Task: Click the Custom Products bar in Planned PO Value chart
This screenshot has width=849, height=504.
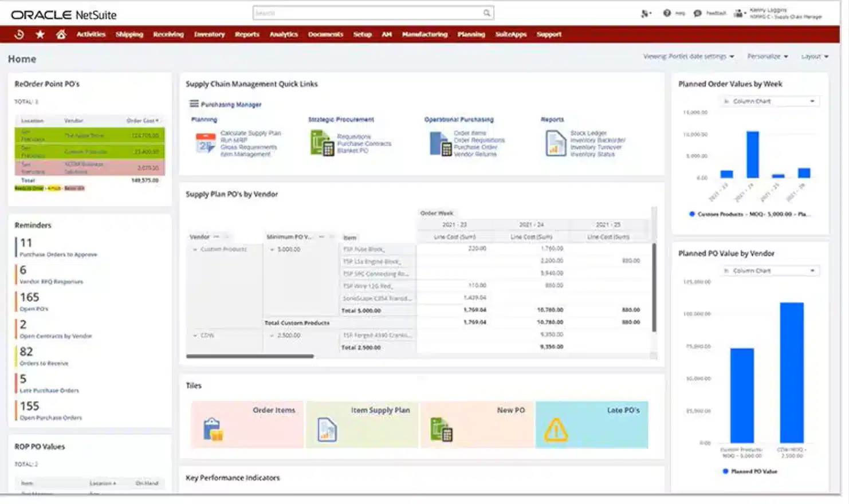Action: 741,395
